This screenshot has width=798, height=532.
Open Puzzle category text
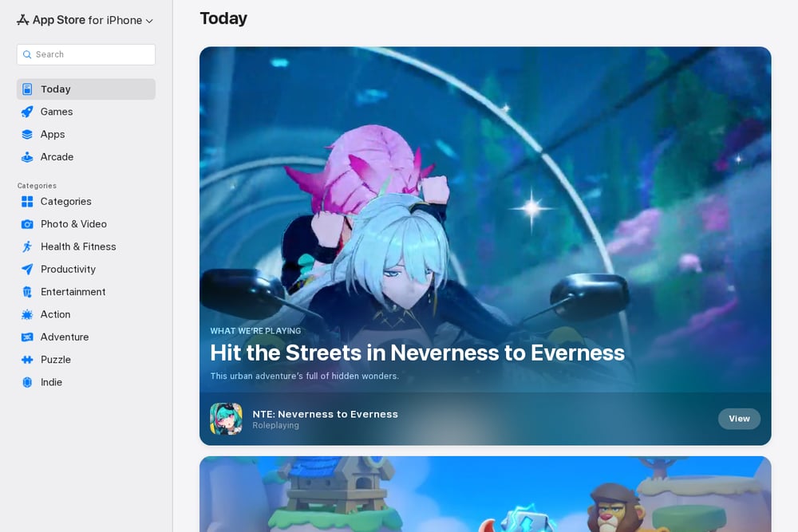click(x=56, y=360)
